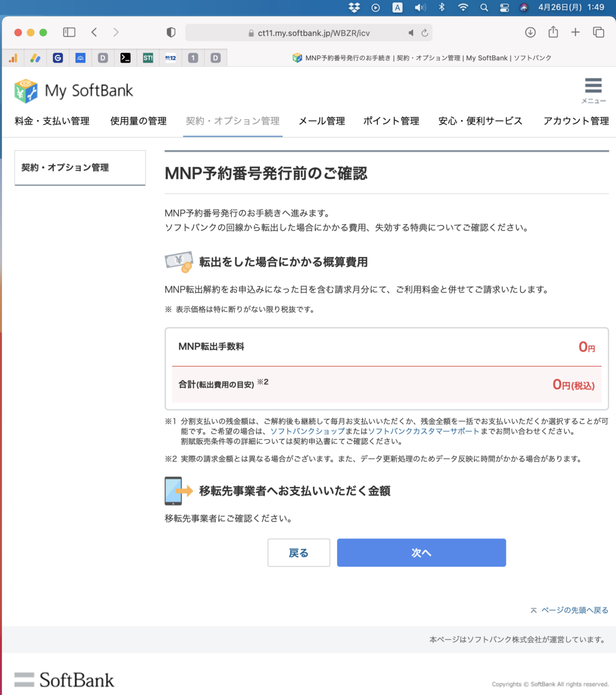Image resolution: width=616 pixels, height=695 pixels.
Task: Click the 次へ button
Action: pos(421,553)
